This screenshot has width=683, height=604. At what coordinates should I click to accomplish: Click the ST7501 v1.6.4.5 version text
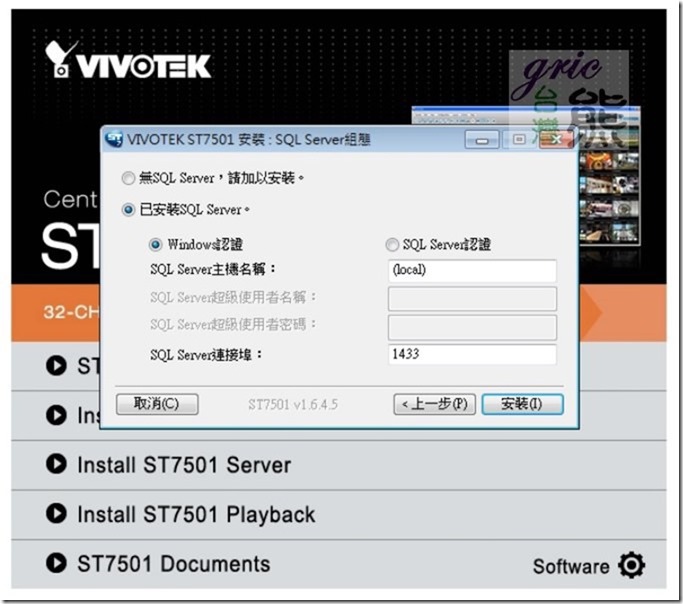pos(293,405)
